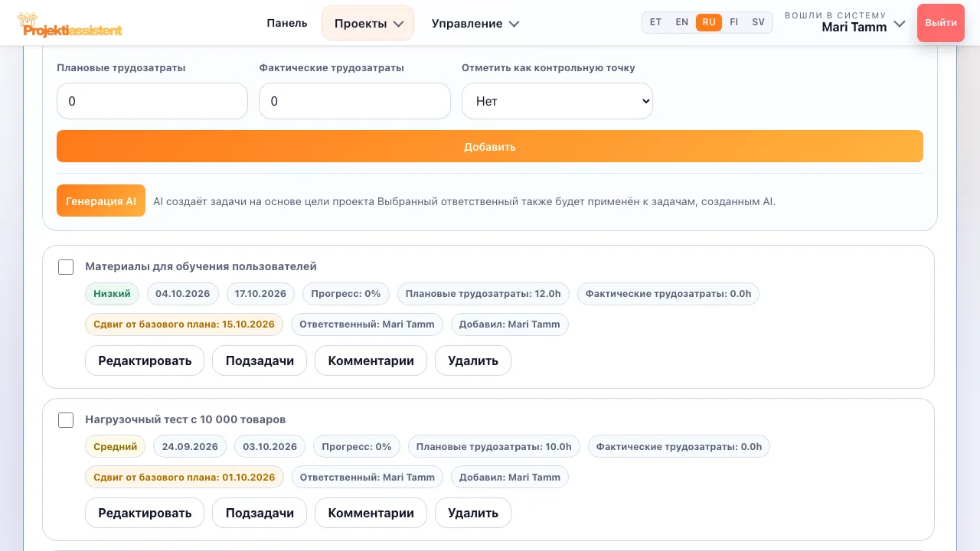Click the Выйти logout button
The height and width of the screenshot is (551, 980).
click(x=941, y=23)
